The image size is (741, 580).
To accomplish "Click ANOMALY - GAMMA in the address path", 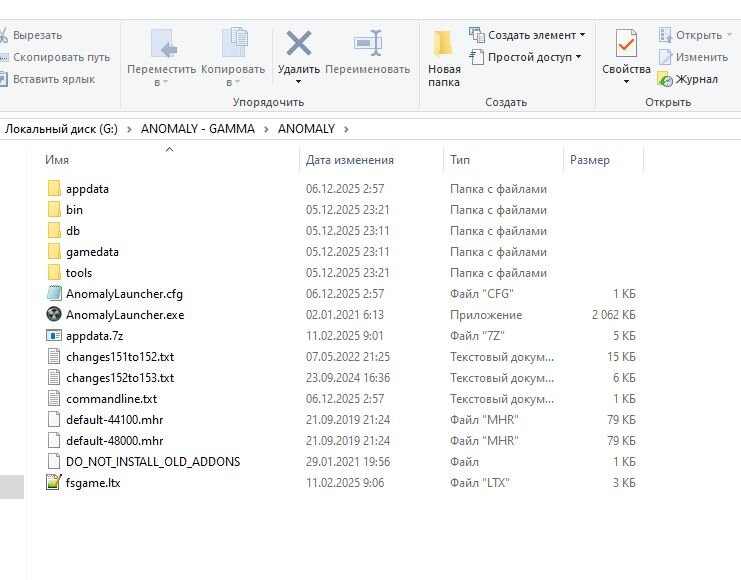I will (197, 129).
